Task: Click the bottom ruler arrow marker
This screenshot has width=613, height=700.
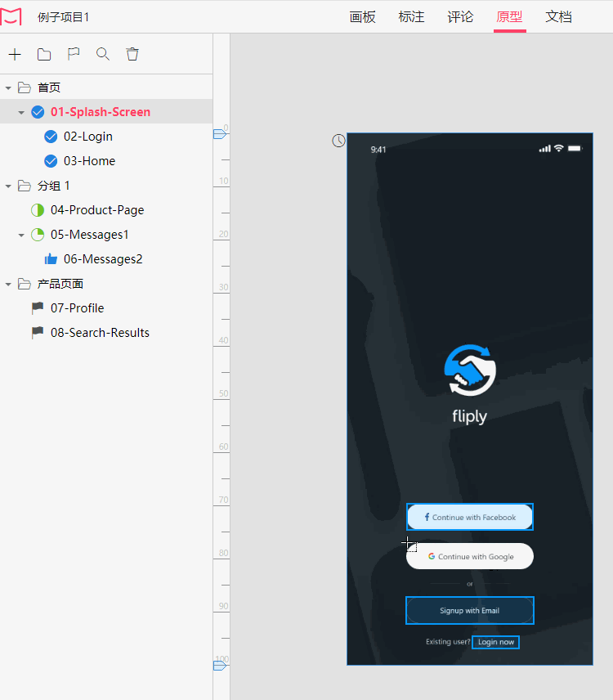Action: click(x=220, y=666)
